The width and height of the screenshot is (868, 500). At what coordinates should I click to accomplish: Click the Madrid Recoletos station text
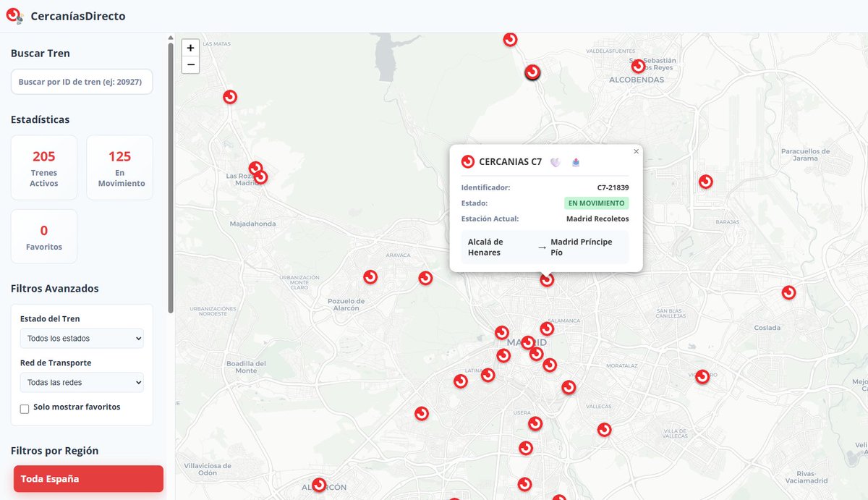coord(597,219)
